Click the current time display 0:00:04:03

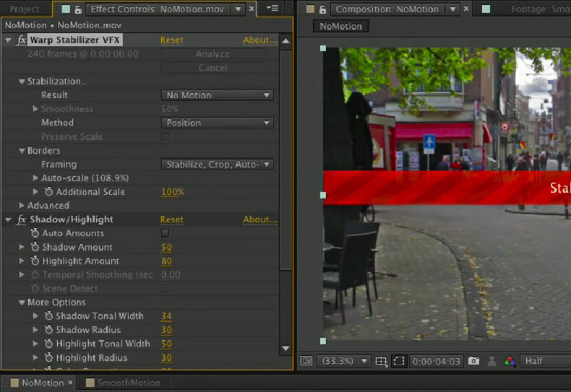point(437,361)
